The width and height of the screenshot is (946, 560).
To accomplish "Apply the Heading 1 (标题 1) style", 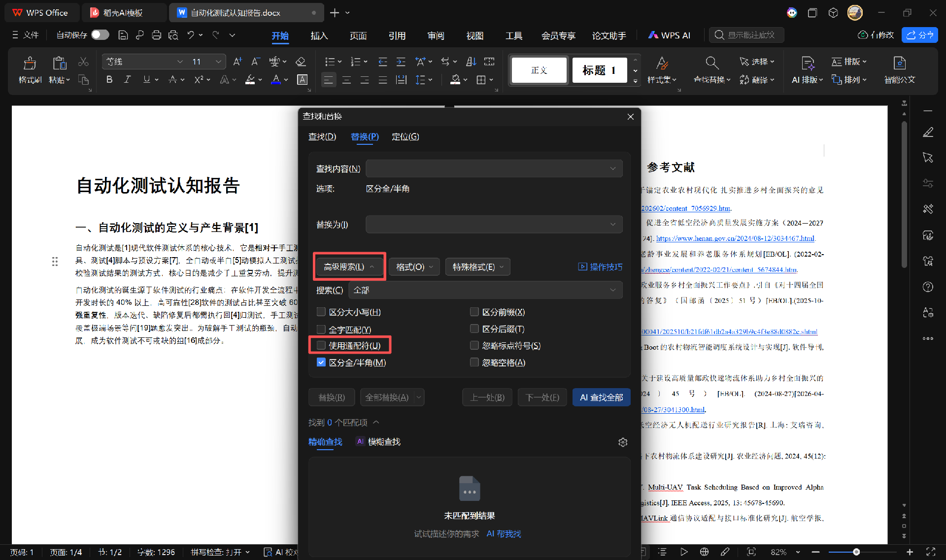I will click(x=600, y=70).
